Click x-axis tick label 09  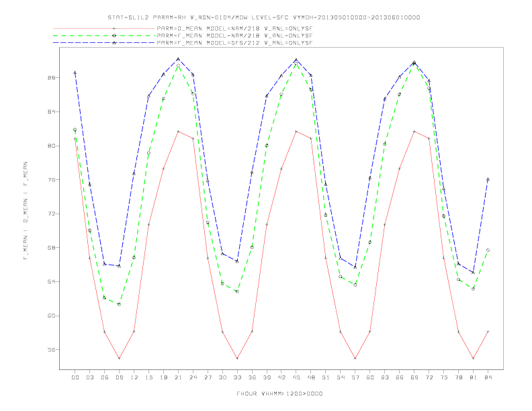click(119, 377)
